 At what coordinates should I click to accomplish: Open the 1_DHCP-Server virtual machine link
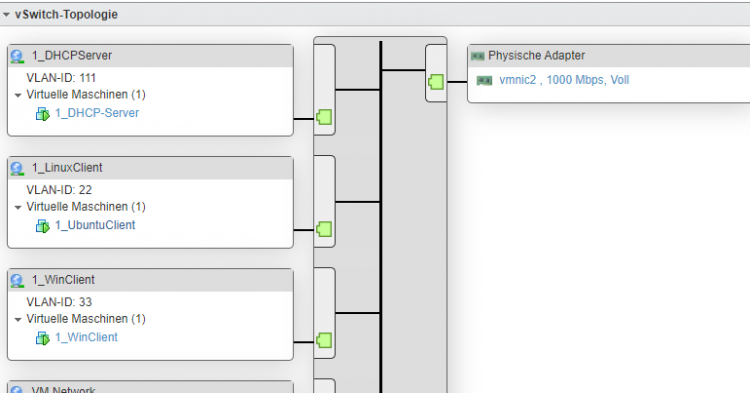pos(97,113)
